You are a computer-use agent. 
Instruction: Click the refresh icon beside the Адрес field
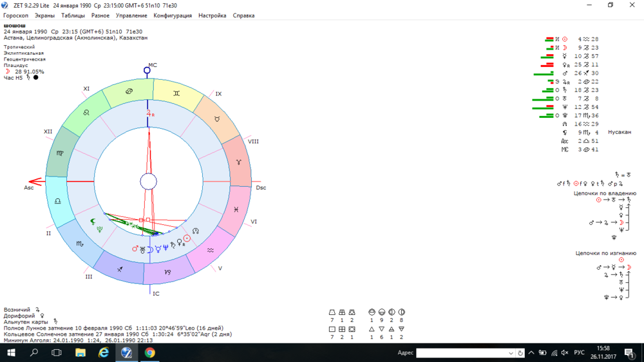[x=520, y=353]
